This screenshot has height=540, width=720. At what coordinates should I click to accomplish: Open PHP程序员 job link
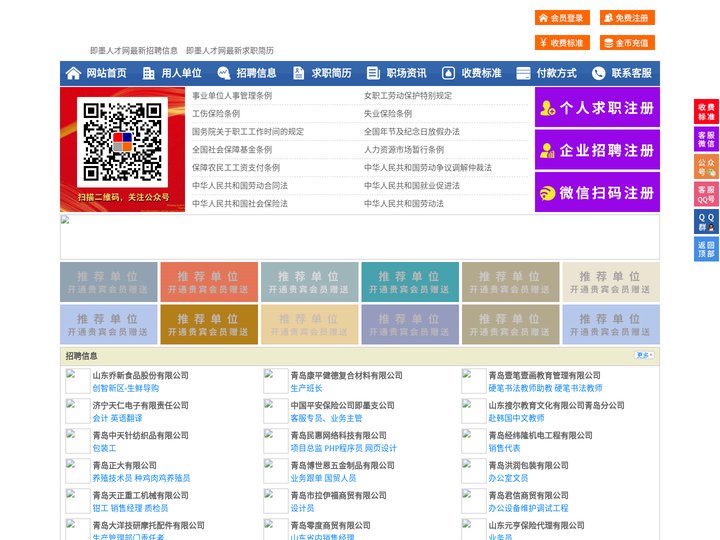click(x=343, y=448)
